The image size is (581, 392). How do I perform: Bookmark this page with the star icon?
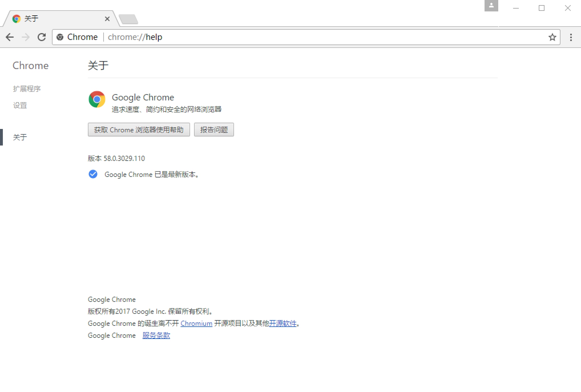pos(552,37)
